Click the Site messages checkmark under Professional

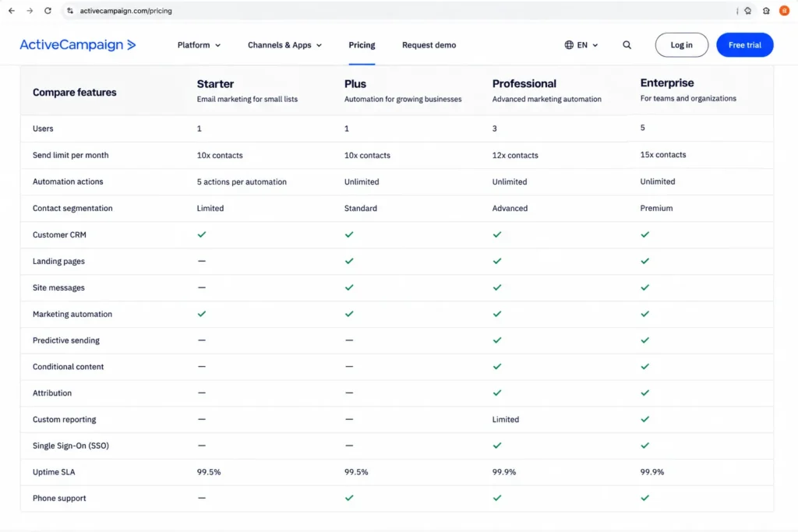[497, 287]
